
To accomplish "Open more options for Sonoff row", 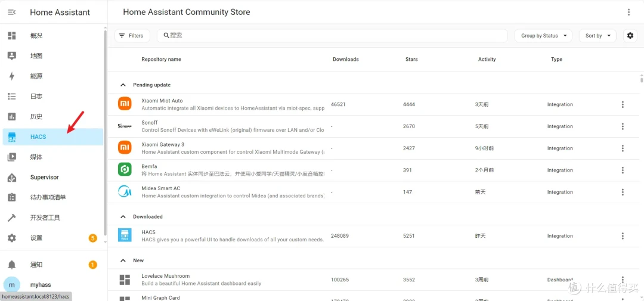I will pyautogui.click(x=623, y=126).
